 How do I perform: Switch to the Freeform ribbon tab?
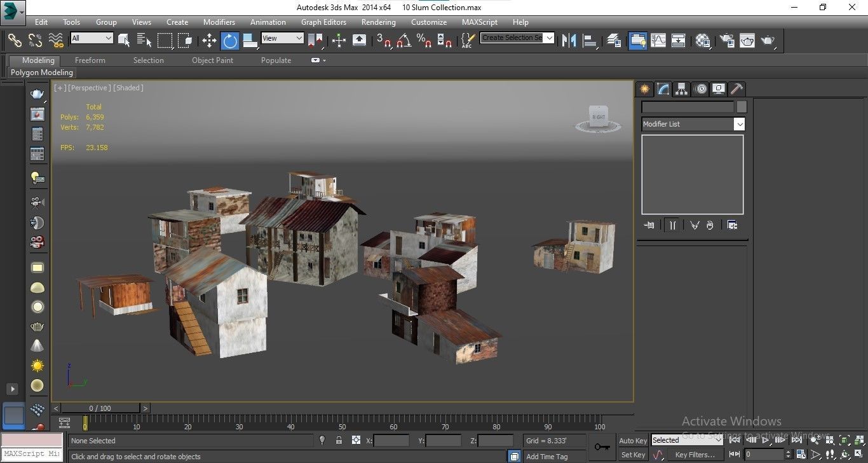tap(90, 60)
